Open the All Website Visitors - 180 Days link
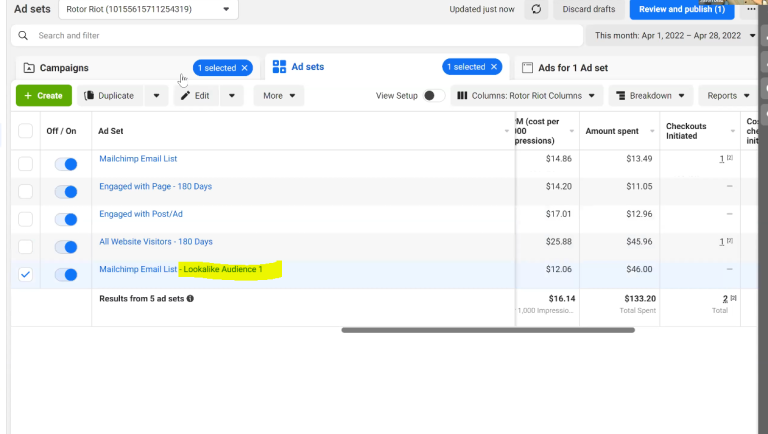 point(155,242)
